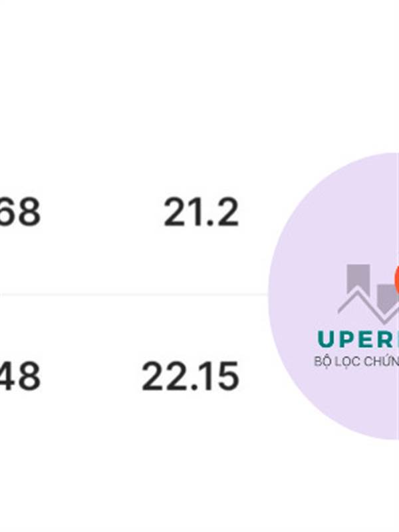Select the row containing 22.15

click(134, 376)
